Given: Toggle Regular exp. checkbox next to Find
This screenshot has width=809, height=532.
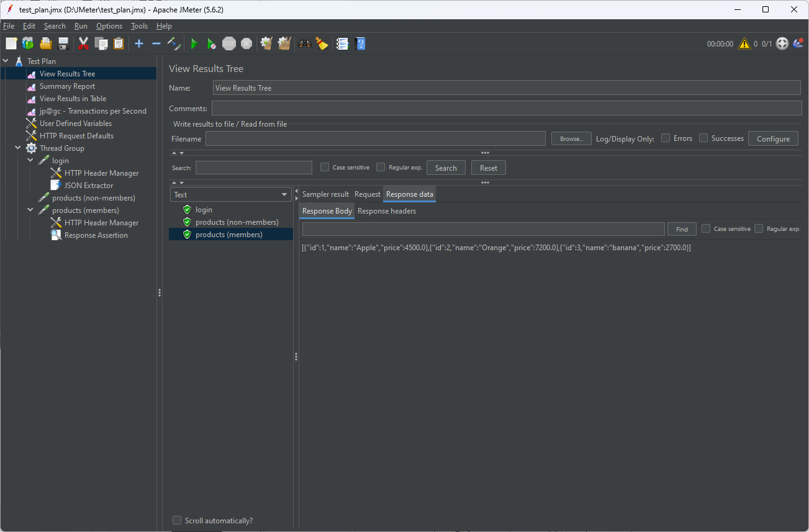Looking at the screenshot, I should coord(759,229).
